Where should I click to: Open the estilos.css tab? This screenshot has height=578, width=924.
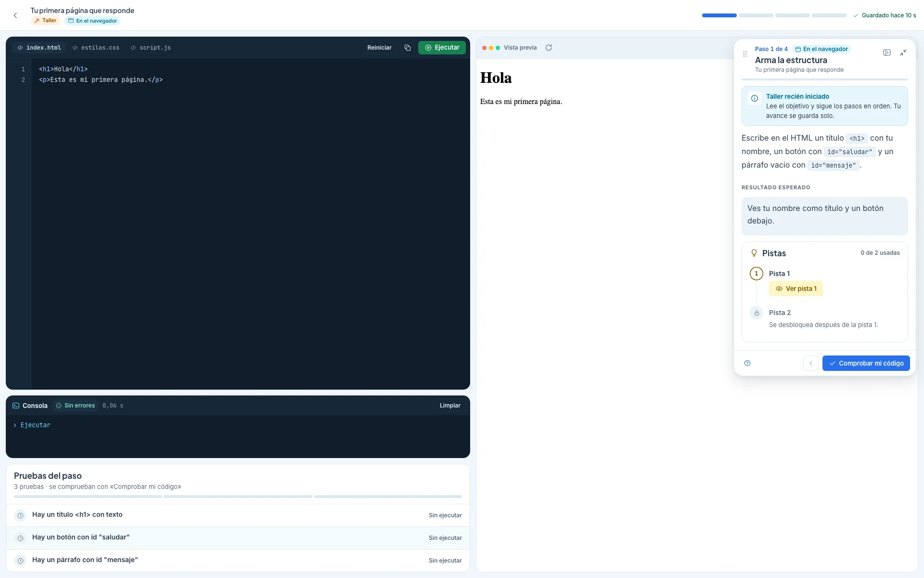pos(96,48)
